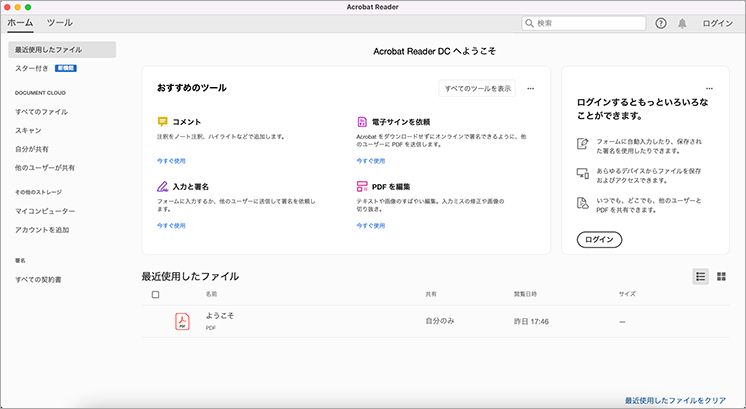
Task: Open 他のユーザーが共有 in sidebar
Action: [x=45, y=168]
